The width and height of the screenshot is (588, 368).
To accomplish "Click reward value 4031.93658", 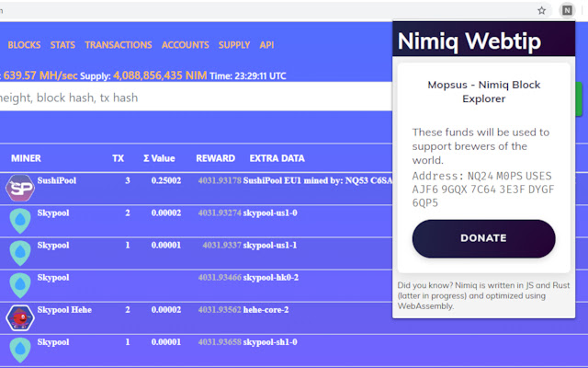I will coord(220,342).
